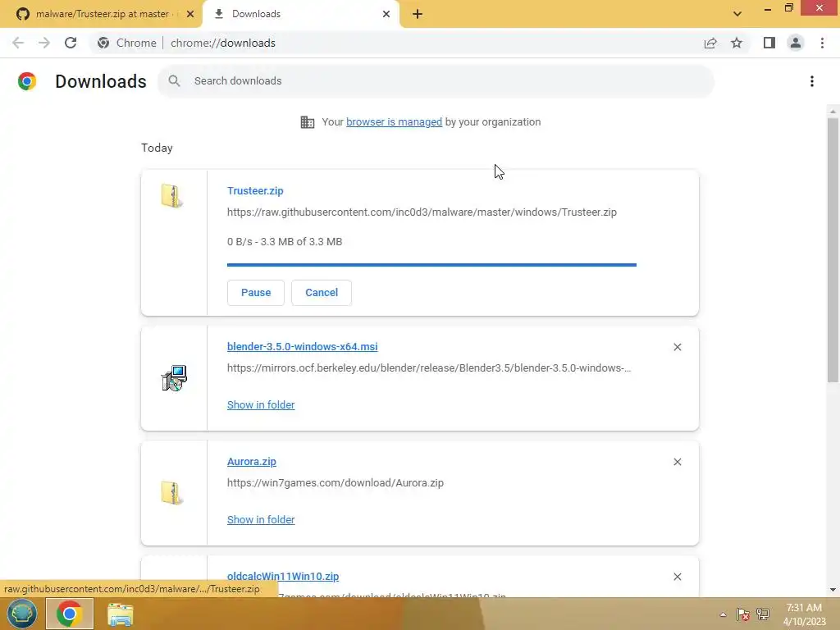The width and height of the screenshot is (840, 630).
Task: Click the 'Today' date heading
Action: click(157, 148)
